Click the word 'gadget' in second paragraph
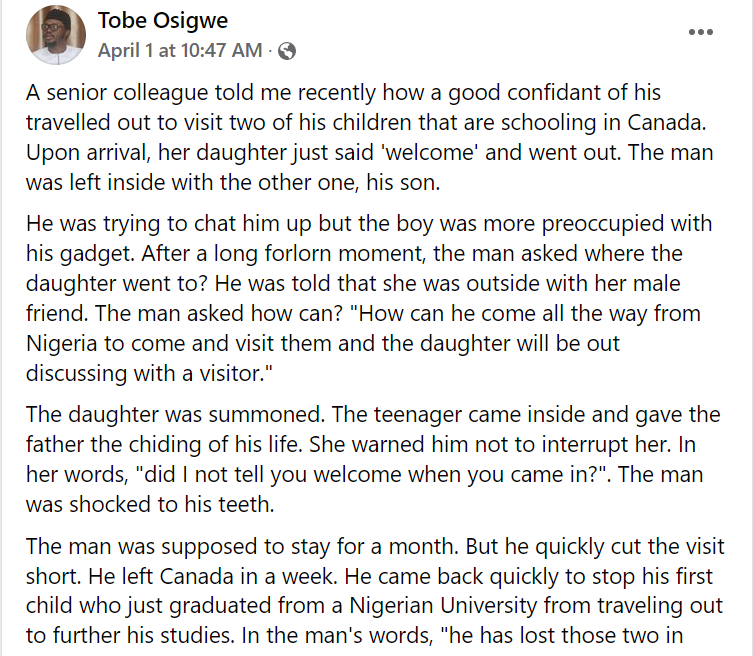This screenshot has height=656, width=753. [97, 254]
